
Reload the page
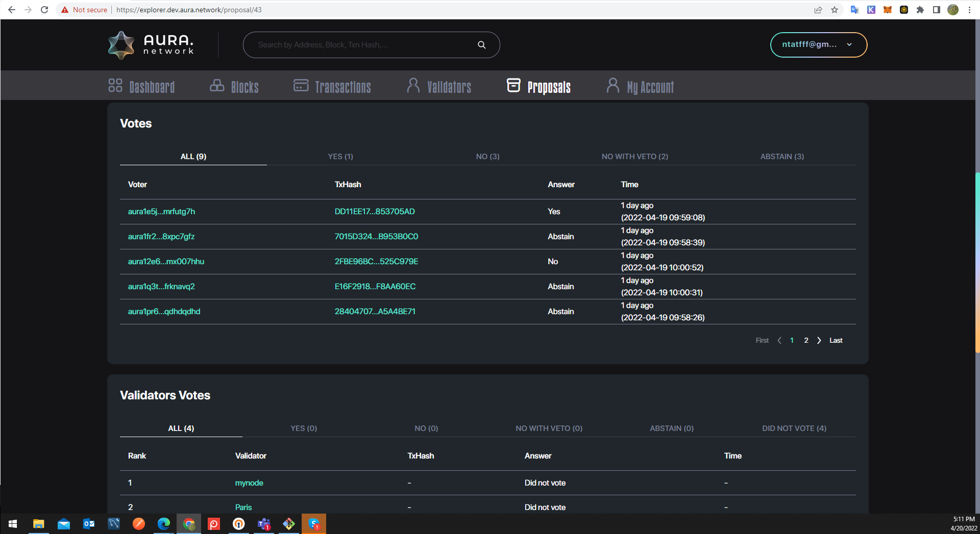click(44, 10)
